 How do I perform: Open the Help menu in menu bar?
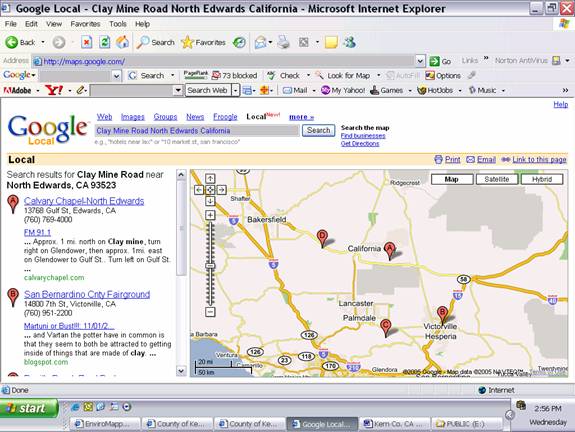142,24
